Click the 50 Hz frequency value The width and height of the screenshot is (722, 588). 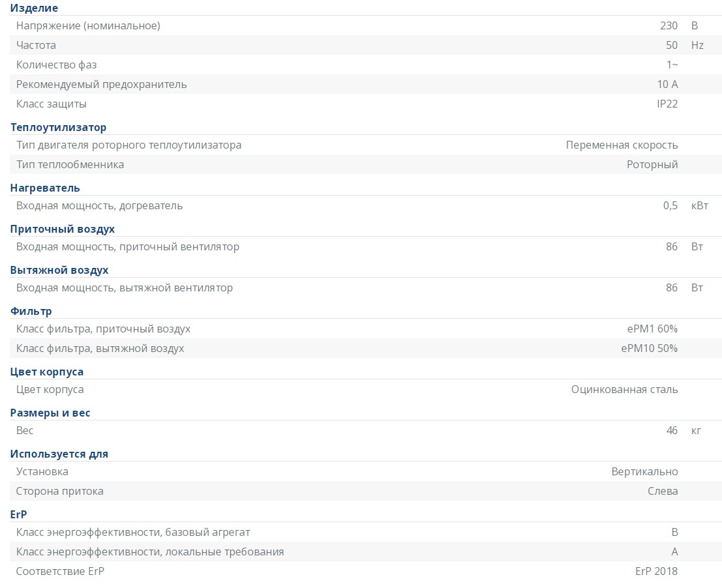(684, 45)
